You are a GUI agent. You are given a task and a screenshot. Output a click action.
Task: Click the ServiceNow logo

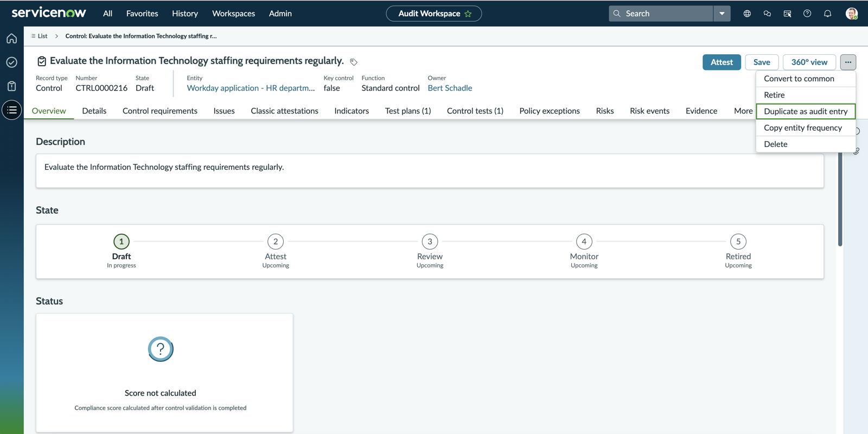coord(49,12)
